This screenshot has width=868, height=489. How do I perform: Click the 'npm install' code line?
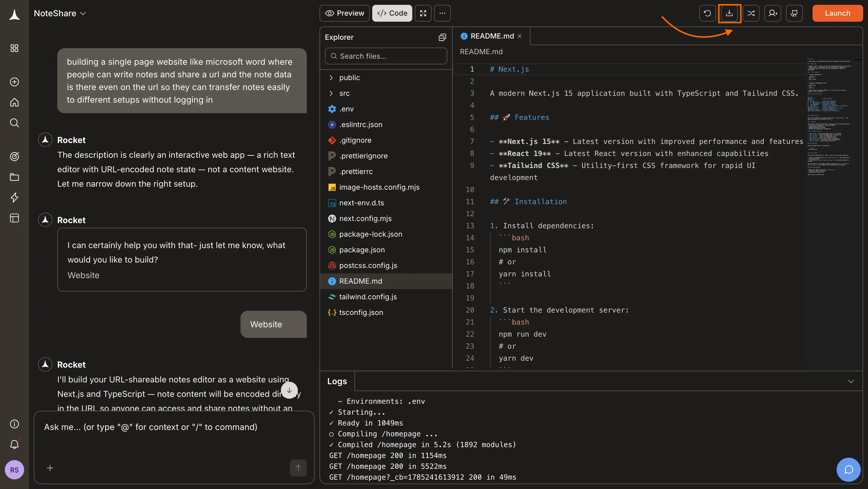tap(523, 250)
